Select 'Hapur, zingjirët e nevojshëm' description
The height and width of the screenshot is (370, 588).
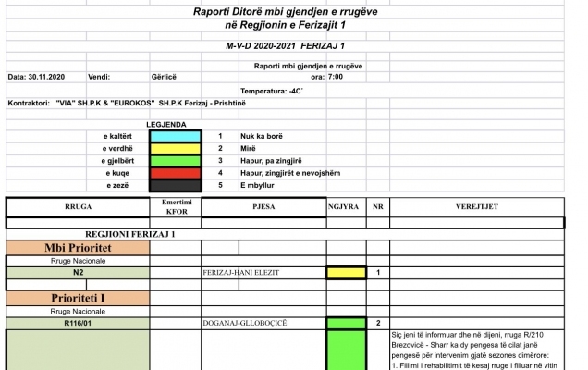pyautogui.click(x=290, y=173)
